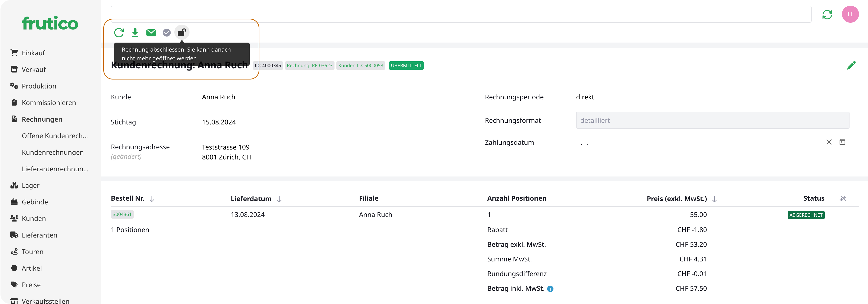This screenshot has width=868, height=304.
Task: Mark invoice as paid checkmark icon
Action: (x=167, y=33)
